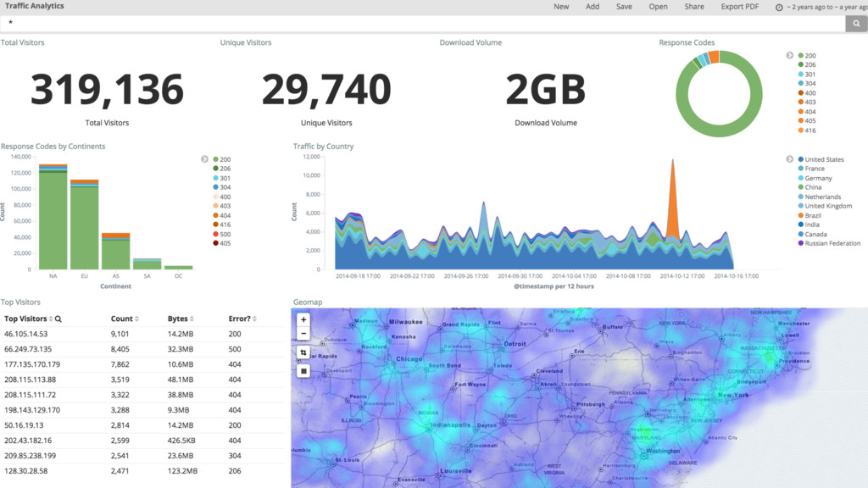The height and width of the screenshot is (488, 868).
Task: Click IP address 198.143.129.170
Action: [x=32, y=410]
